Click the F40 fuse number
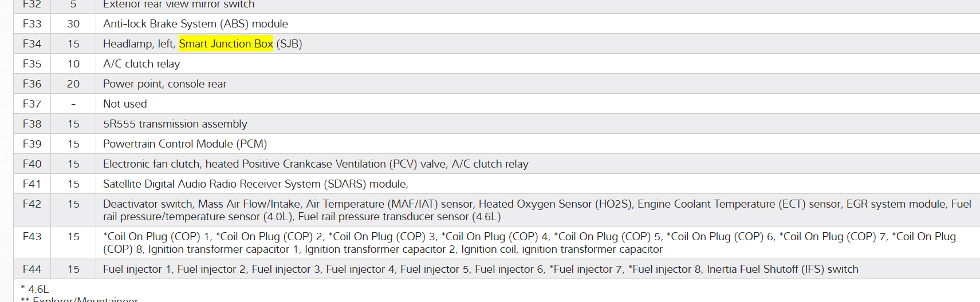 point(32,164)
